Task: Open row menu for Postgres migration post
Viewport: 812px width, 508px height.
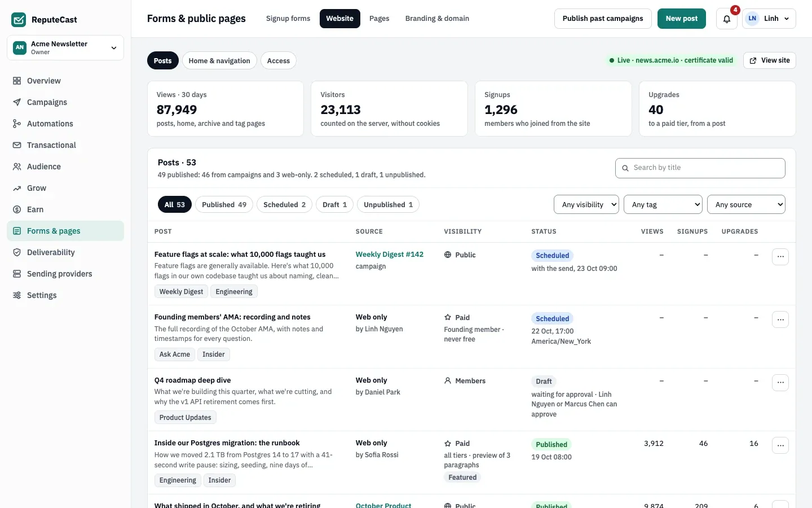Action: point(780,445)
